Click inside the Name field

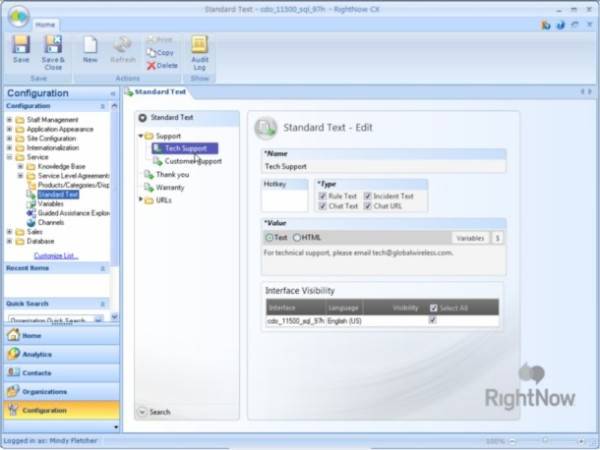[x=383, y=166]
